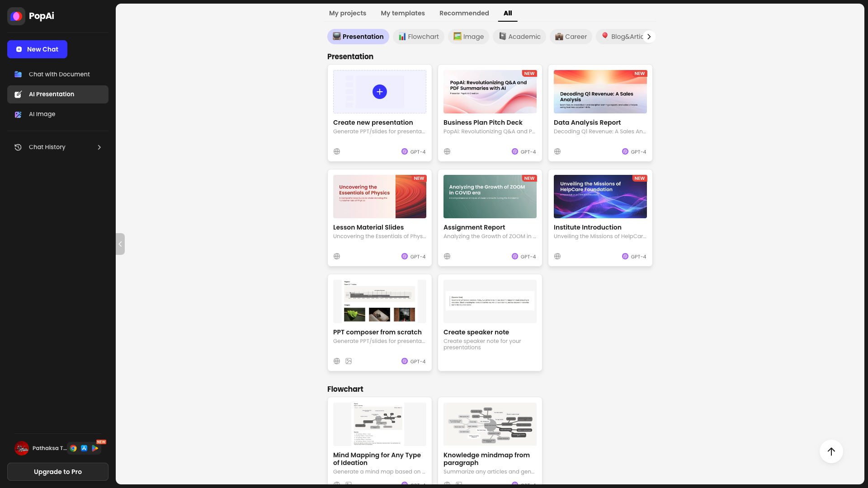Collapse the sidebar using the left arrow handle
The image size is (868, 488).
[120, 244]
